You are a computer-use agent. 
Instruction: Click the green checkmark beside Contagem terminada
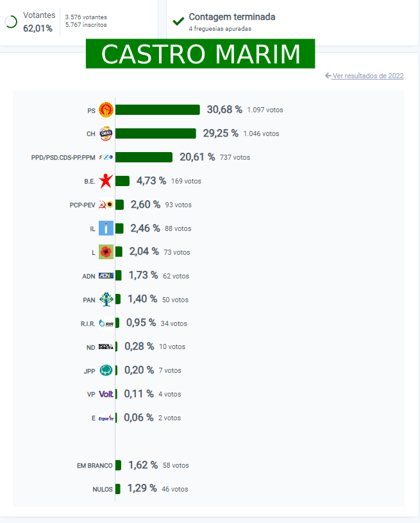(x=178, y=21)
